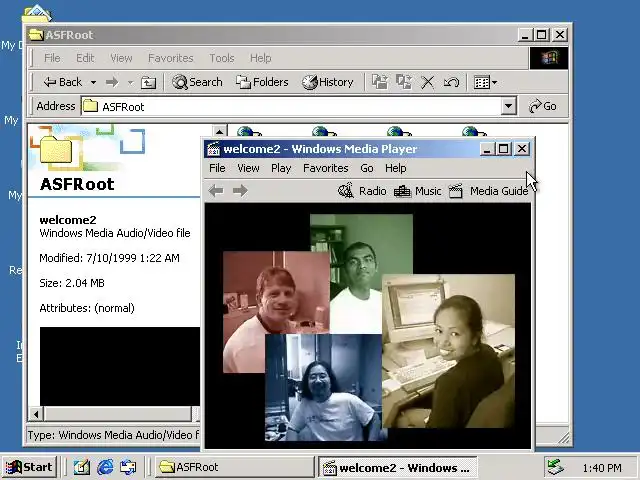The width and height of the screenshot is (640, 480).
Task: Click the ASFRoot window title bar folder icon
Action: (36, 35)
